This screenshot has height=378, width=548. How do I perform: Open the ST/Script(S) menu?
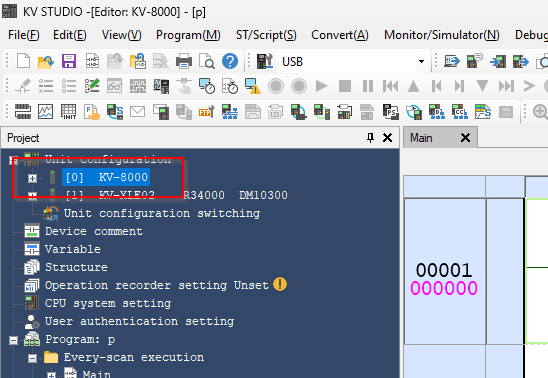(266, 35)
